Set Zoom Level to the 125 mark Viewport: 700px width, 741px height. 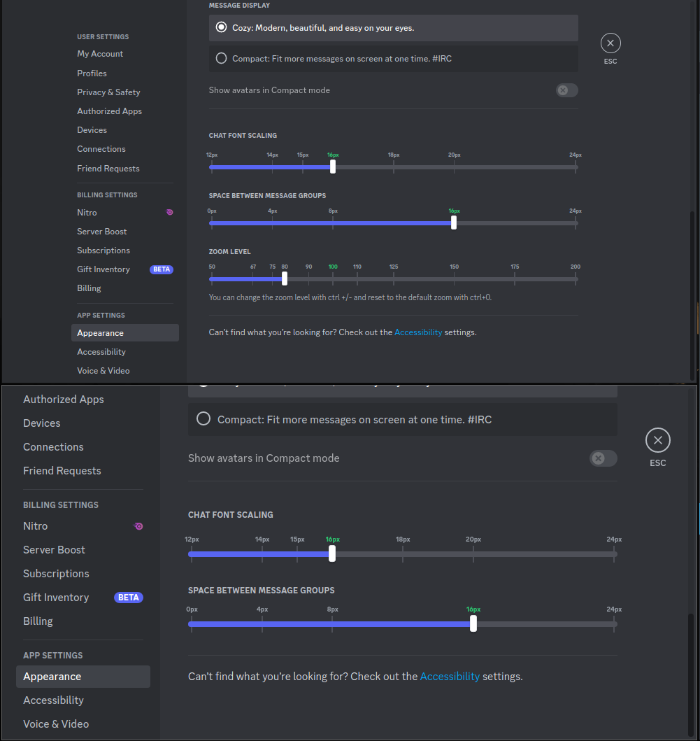click(394, 278)
